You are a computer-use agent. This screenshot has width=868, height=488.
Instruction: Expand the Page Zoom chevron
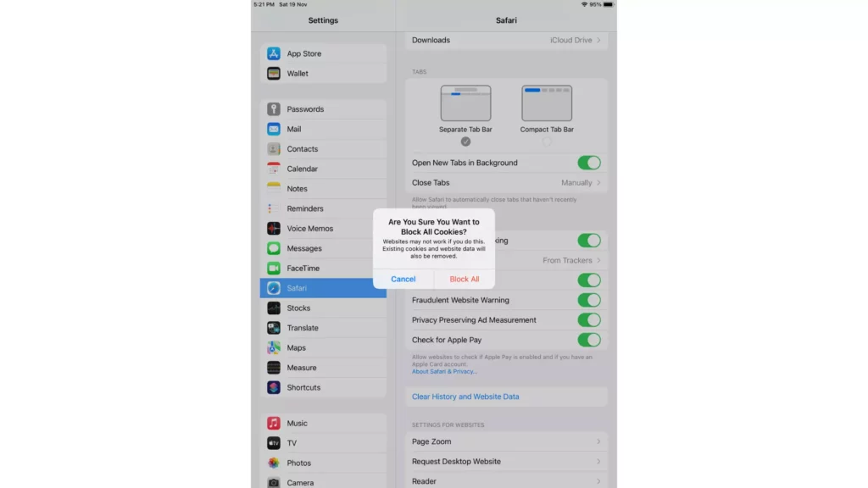pyautogui.click(x=598, y=441)
